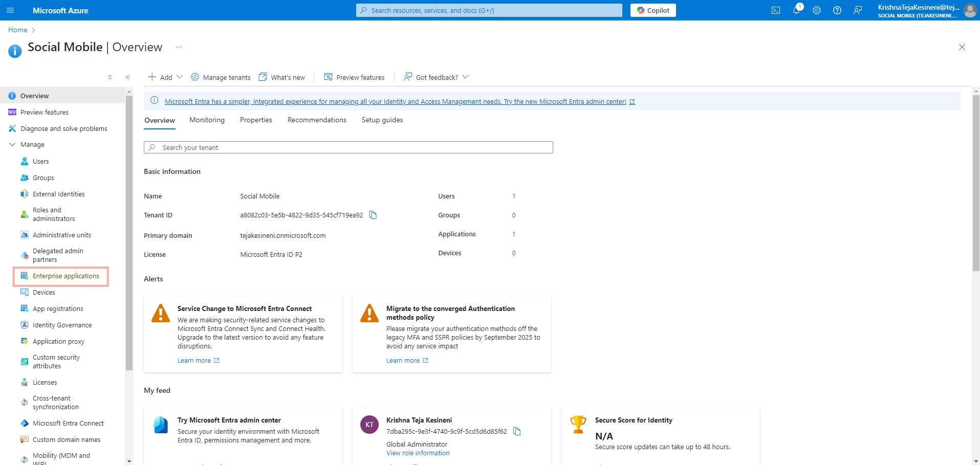Image resolution: width=980 pixels, height=465 pixels.
Task: Switch to the Monitoring tab
Action: pyautogui.click(x=207, y=120)
